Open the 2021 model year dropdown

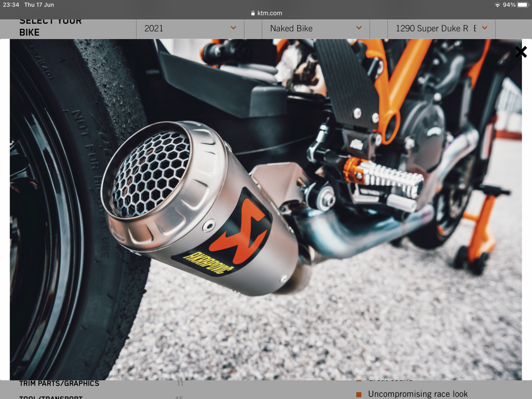190,29
